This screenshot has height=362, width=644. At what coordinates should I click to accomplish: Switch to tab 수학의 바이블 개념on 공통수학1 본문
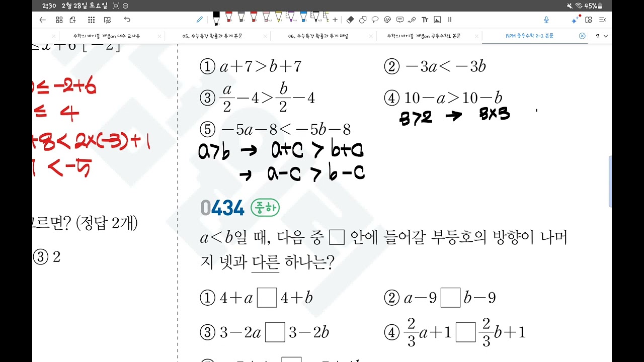click(x=424, y=36)
